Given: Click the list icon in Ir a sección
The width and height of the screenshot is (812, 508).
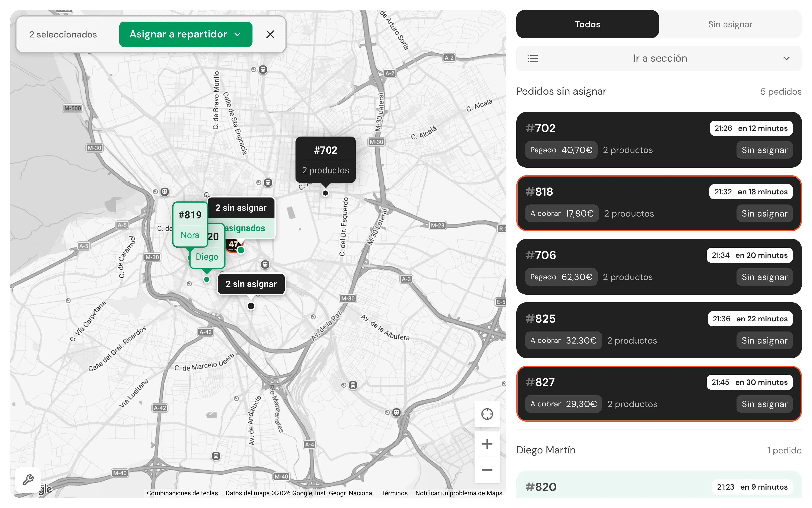Looking at the screenshot, I should pyautogui.click(x=532, y=58).
